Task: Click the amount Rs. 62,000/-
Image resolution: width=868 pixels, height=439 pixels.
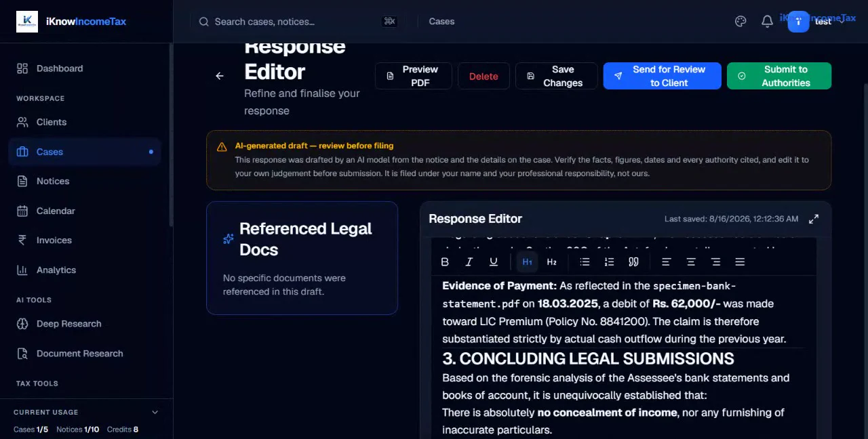Action: pyautogui.click(x=686, y=304)
